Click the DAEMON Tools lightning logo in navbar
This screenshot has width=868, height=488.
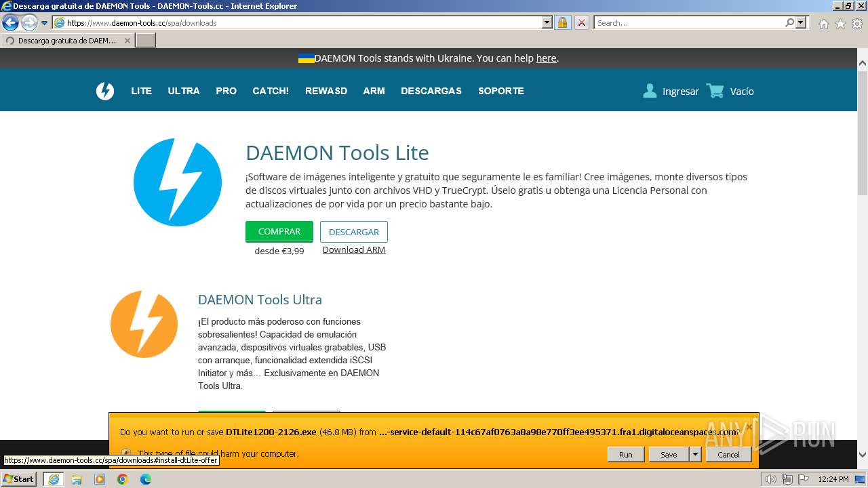[x=105, y=91]
